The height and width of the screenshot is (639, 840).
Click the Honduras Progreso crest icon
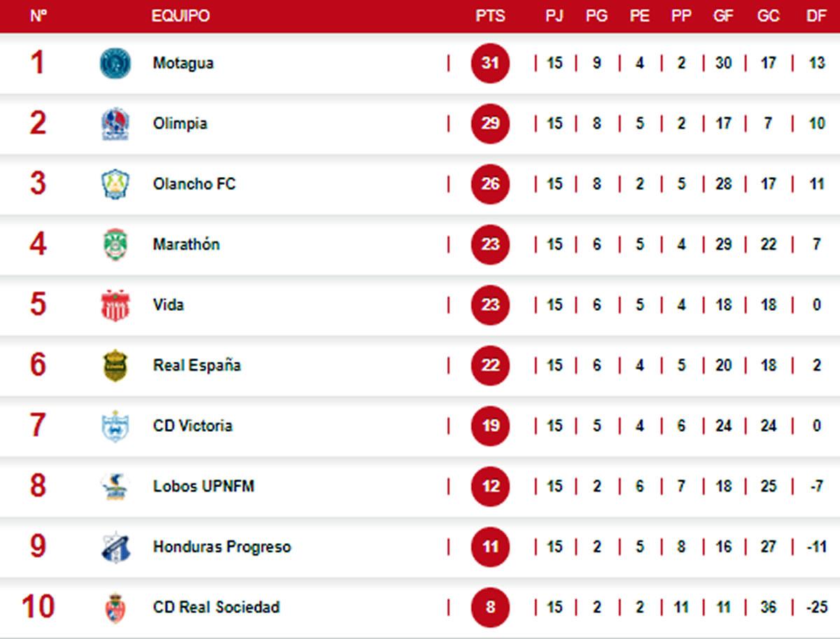pos(115,547)
